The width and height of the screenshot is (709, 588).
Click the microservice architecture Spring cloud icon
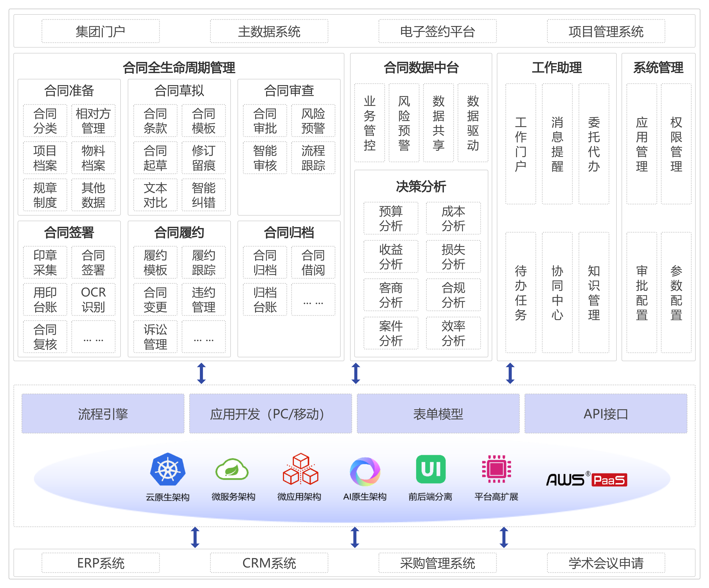click(232, 469)
